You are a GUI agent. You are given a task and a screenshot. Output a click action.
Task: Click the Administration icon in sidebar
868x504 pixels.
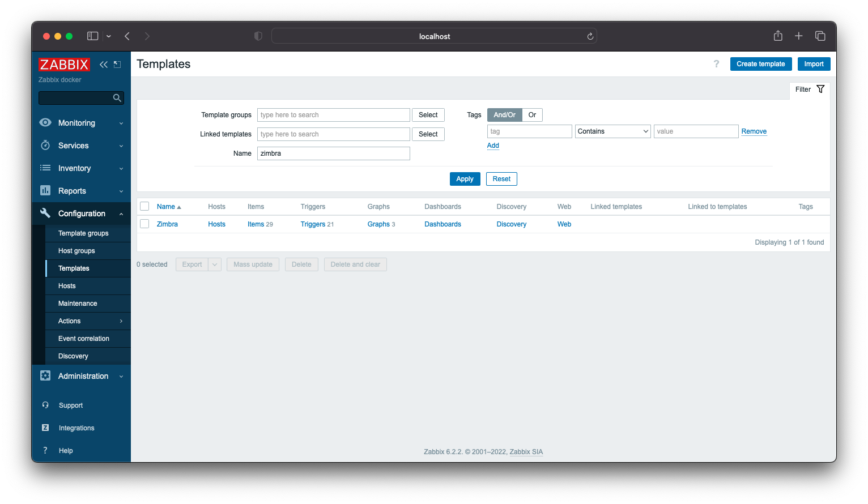coord(45,375)
